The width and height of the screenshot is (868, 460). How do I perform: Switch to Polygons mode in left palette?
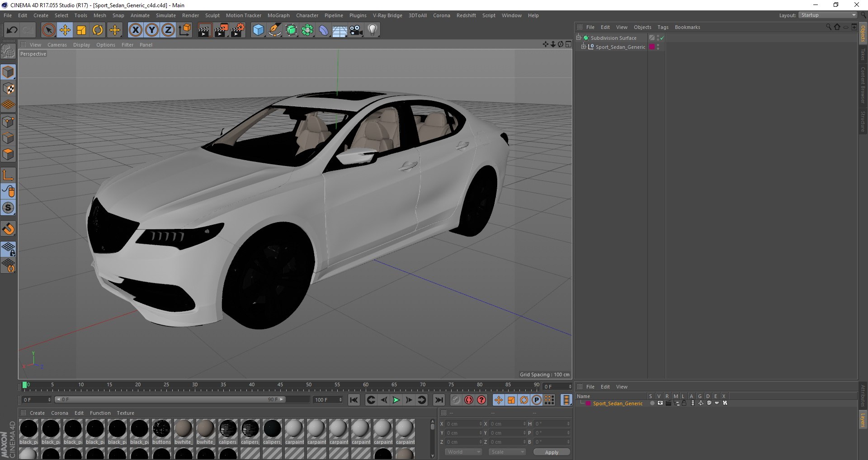[x=8, y=154]
